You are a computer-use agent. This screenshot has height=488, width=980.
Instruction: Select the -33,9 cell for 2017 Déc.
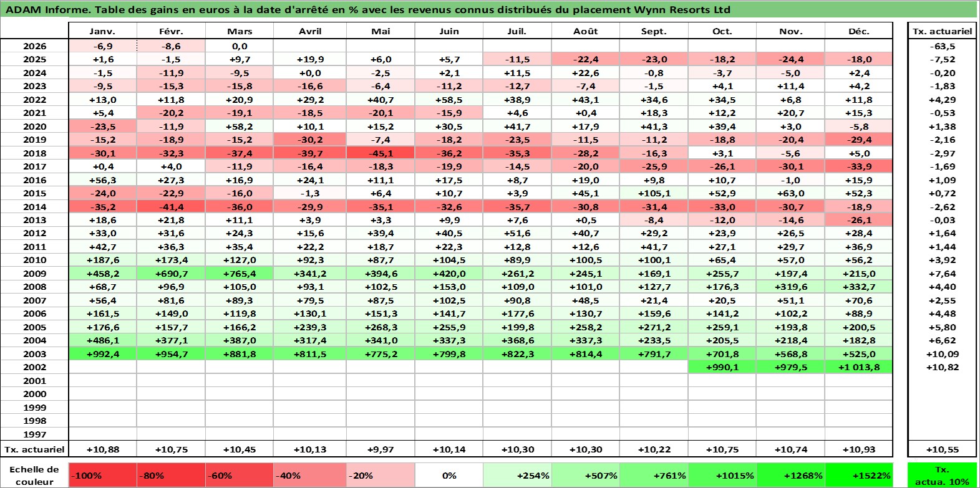[x=858, y=166]
